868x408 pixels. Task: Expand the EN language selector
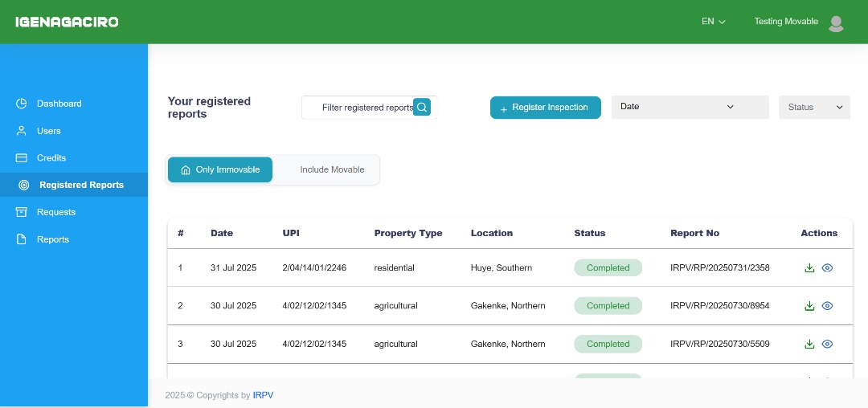(x=714, y=22)
